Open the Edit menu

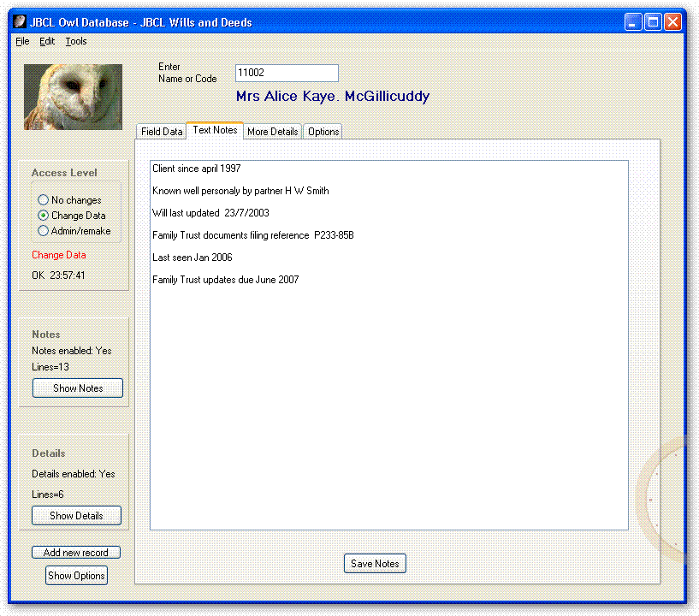click(47, 41)
